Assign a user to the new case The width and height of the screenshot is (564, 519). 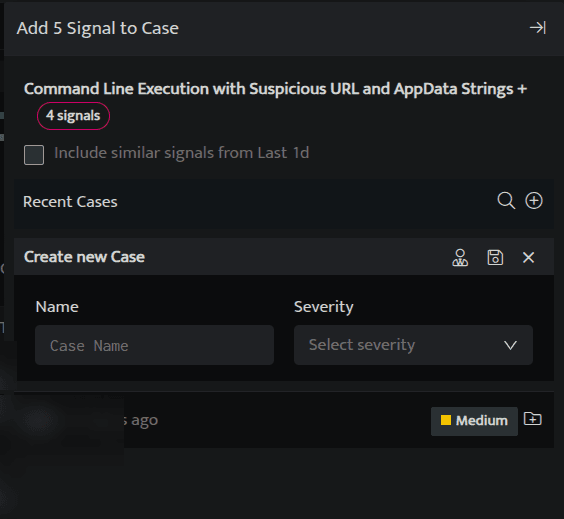pyautogui.click(x=460, y=258)
